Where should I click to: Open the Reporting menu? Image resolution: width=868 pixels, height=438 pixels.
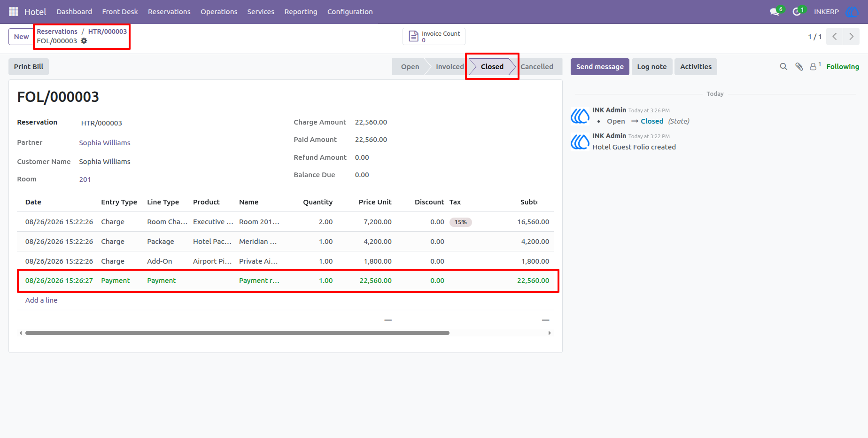301,12
